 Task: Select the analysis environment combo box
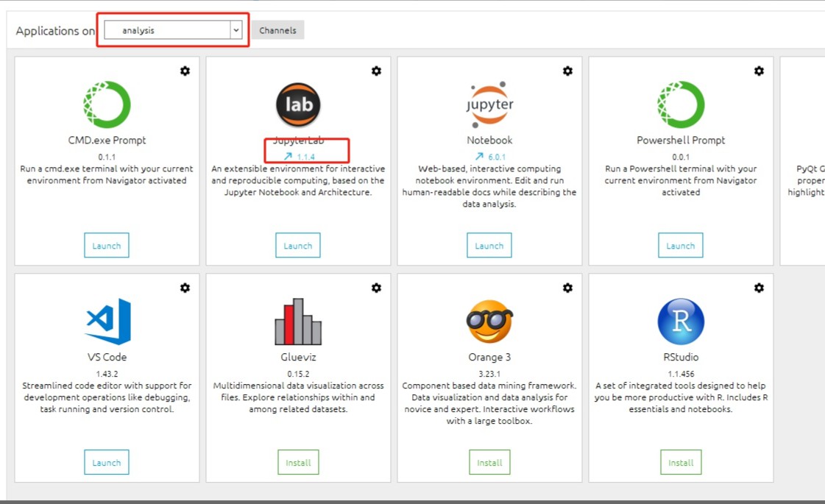coord(173,30)
